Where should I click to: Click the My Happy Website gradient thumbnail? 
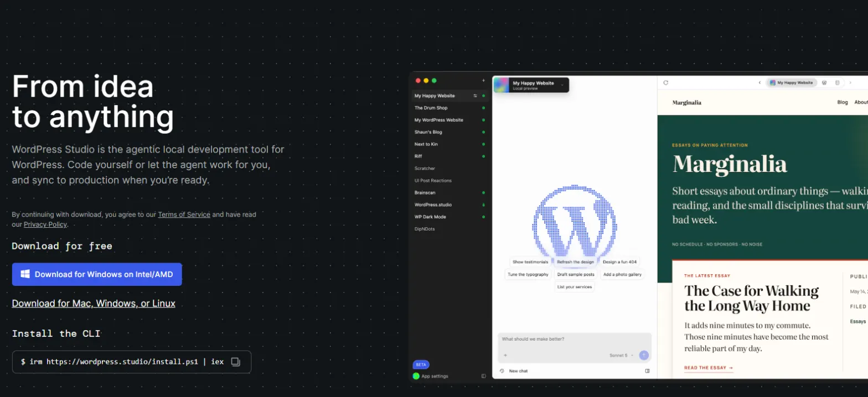[502, 85]
